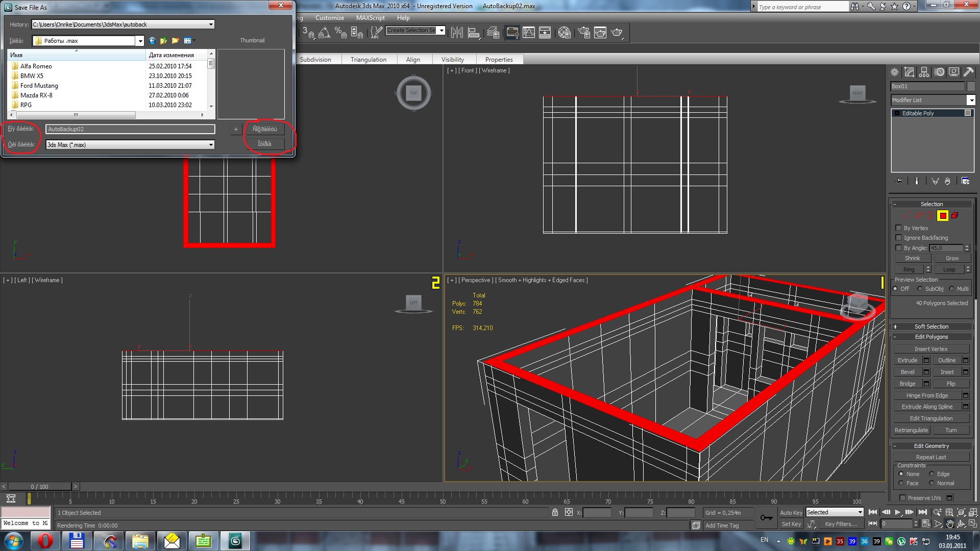Open the Modifier List dropdown
Image resolution: width=980 pixels, height=551 pixels.
971,100
